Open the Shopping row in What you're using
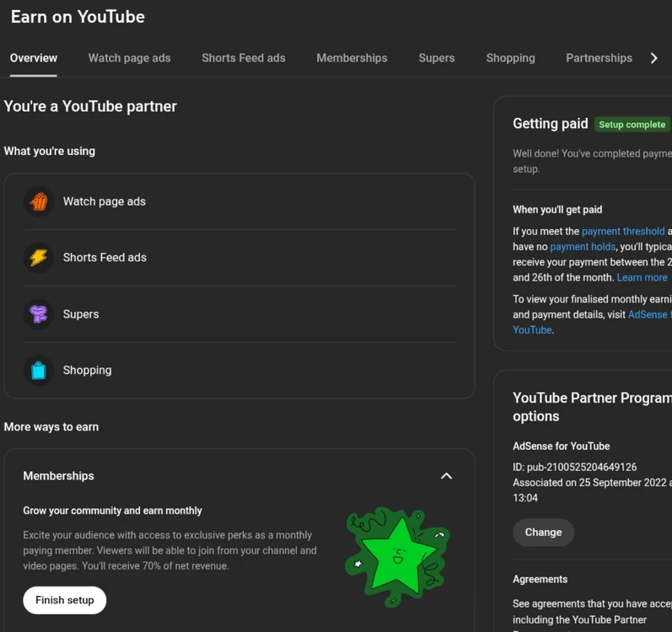This screenshot has width=672, height=632. pos(239,370)
